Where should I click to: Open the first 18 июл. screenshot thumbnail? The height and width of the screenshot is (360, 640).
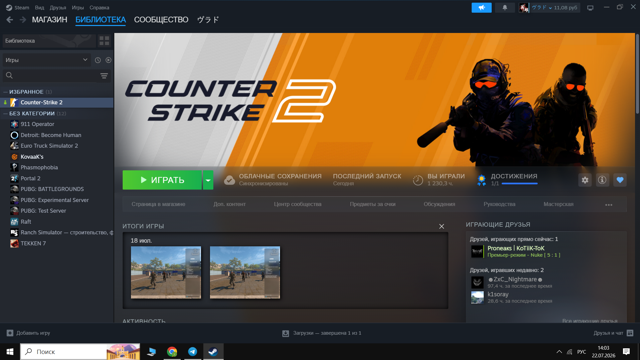pyautogui.click(x=166, y=272)
